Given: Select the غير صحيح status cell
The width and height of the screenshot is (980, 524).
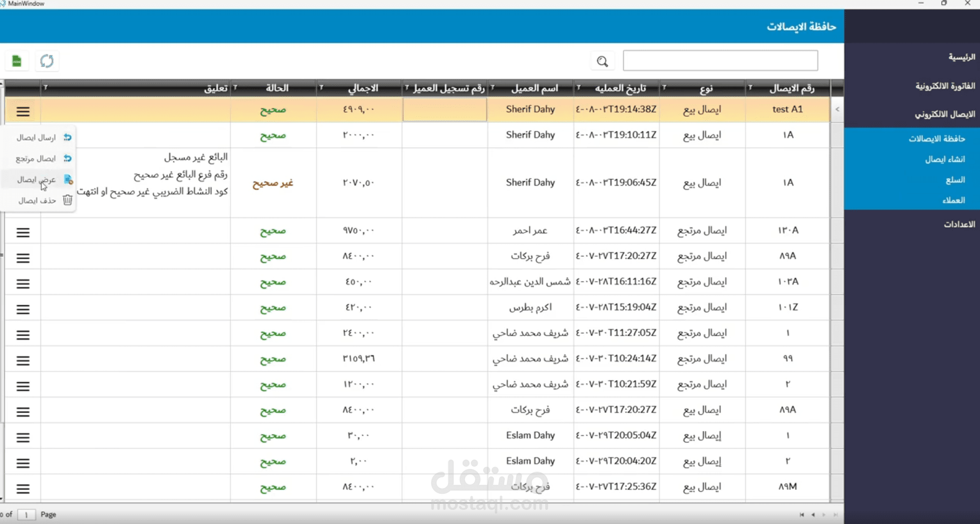Looking at the screenshot, I should coord(273,183).
